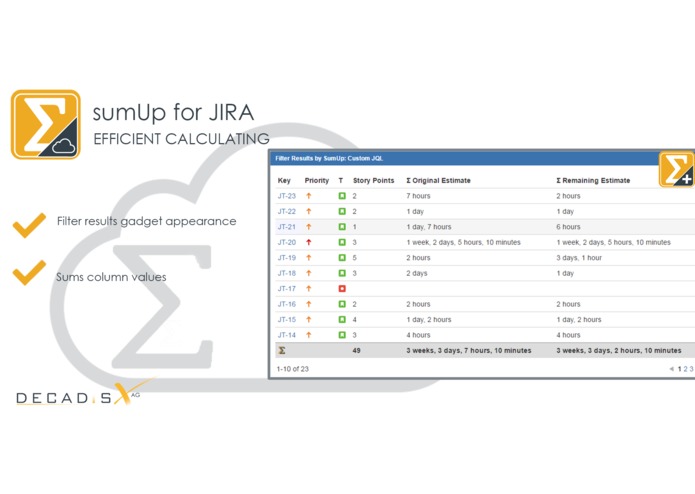Click the priority arrow of JT-16
The image size is (695, 494).
309,304
